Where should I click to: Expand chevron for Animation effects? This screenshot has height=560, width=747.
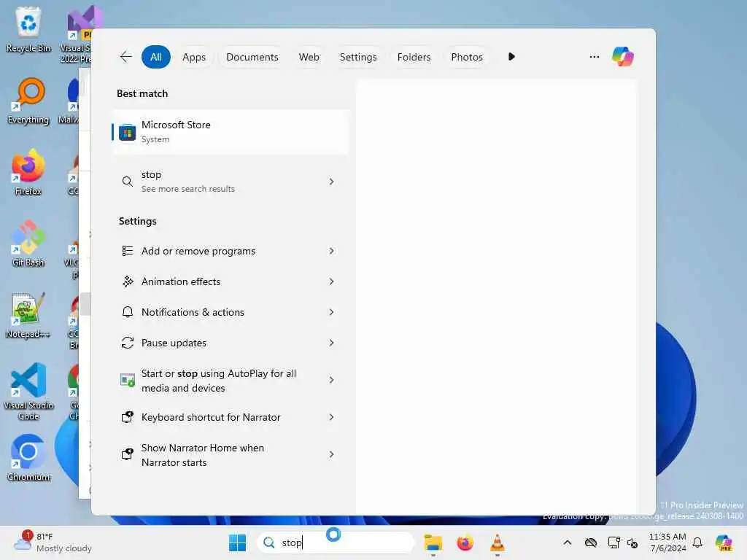[332, 281]
